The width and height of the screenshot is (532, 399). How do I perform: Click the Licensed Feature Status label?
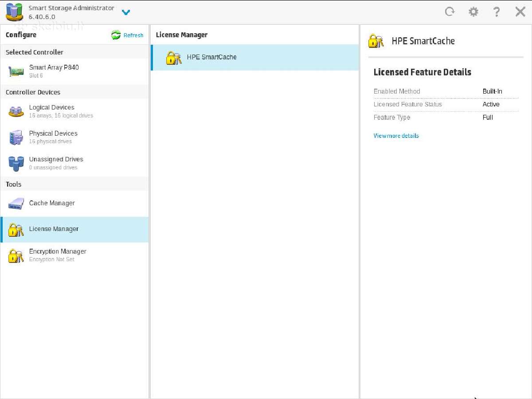(x=408, y=104)
